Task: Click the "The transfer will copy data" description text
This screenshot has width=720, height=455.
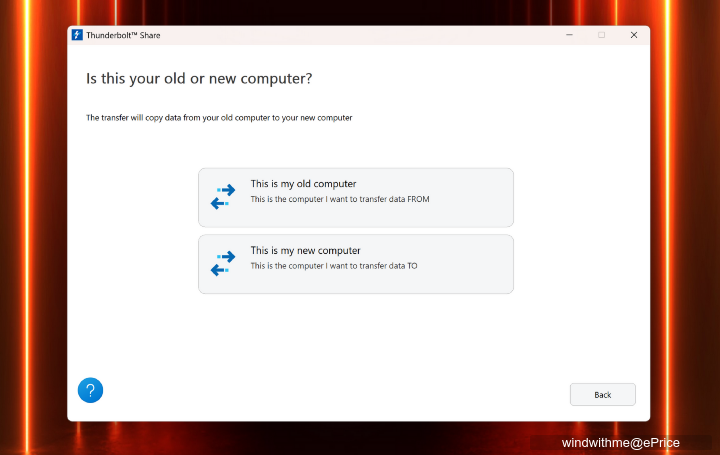Action: 219,118
